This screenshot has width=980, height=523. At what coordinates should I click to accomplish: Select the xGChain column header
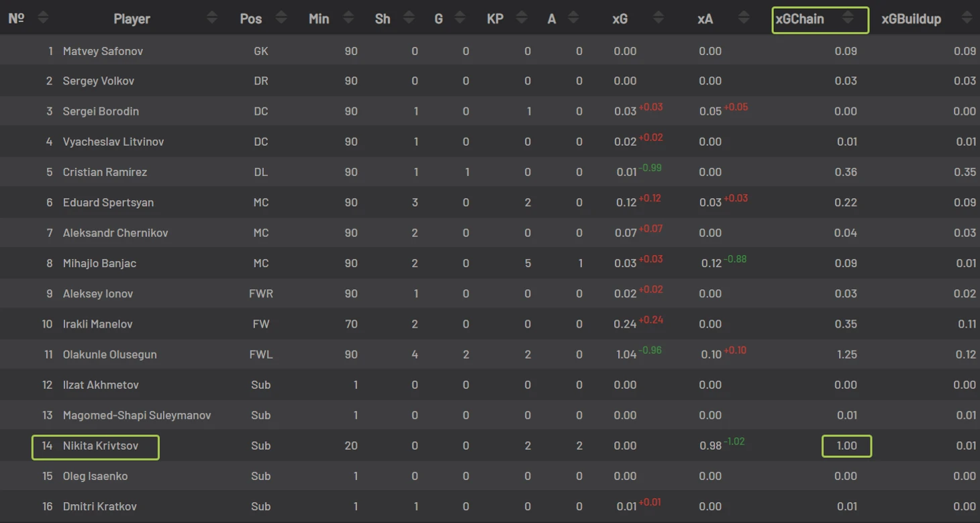(x=799, y=19)
